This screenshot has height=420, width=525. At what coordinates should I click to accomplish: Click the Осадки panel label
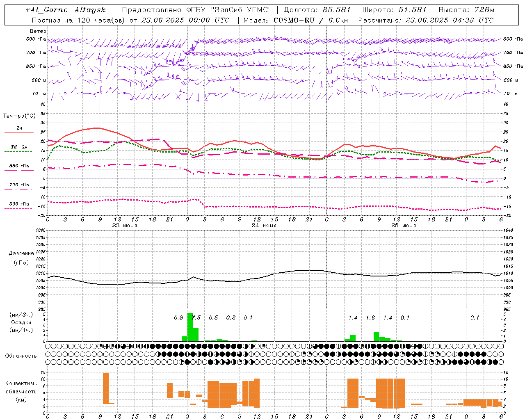[x=21, y=322]
